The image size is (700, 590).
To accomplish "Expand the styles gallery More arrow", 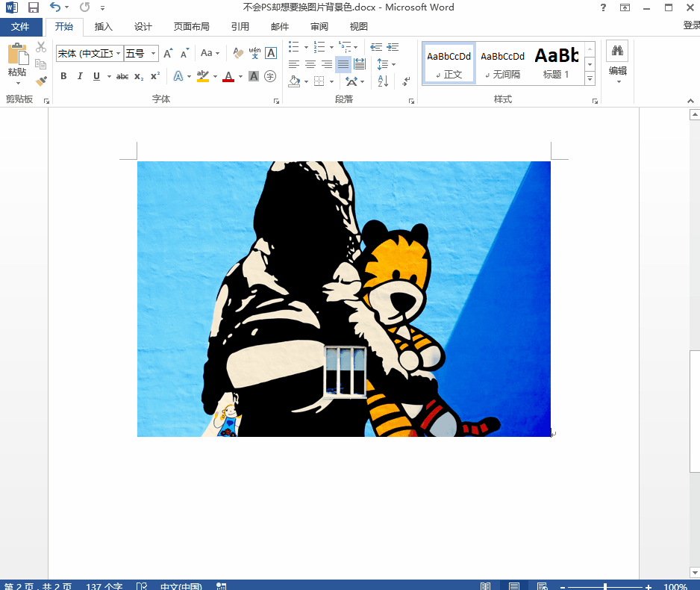I will pyautogui.click(x=590, y=78).
